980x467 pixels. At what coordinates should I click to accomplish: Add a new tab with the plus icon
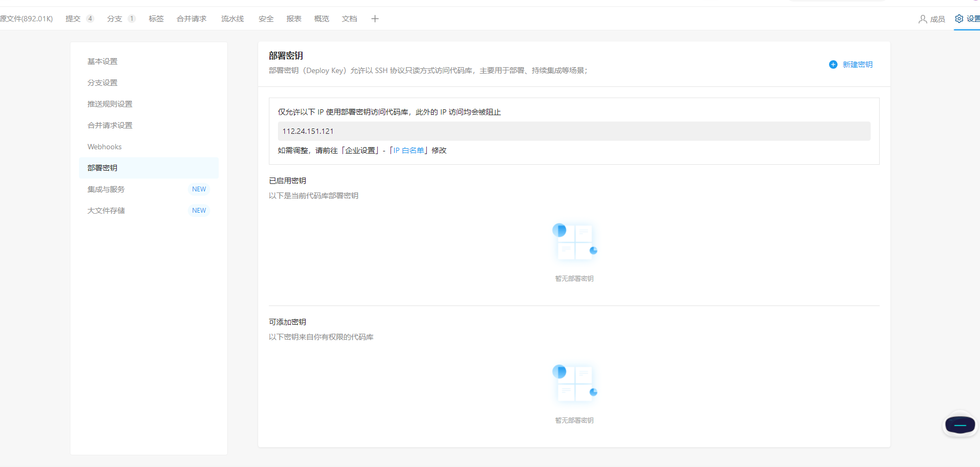375,19
